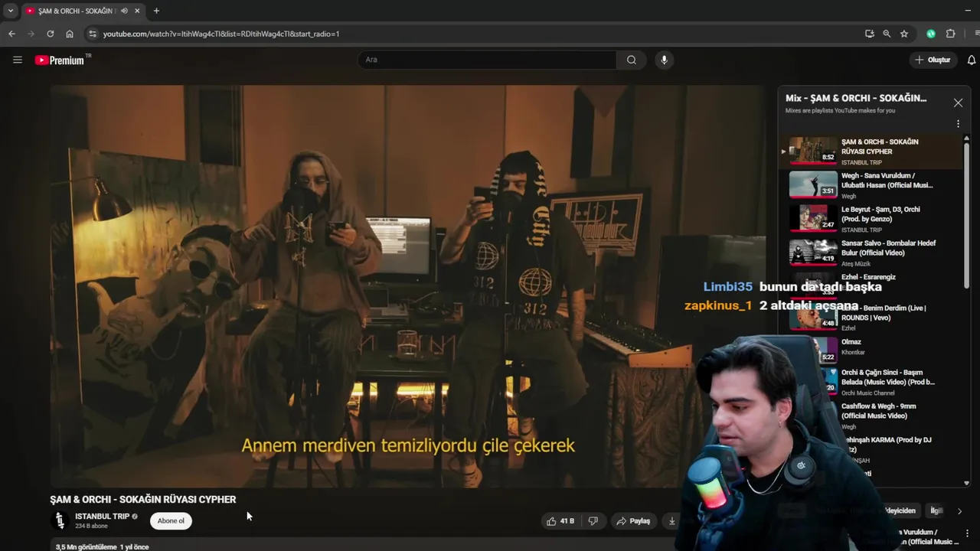980x551 pixels.
Task: Close the ŞAM & ORCHI tab
Action: 137,11
